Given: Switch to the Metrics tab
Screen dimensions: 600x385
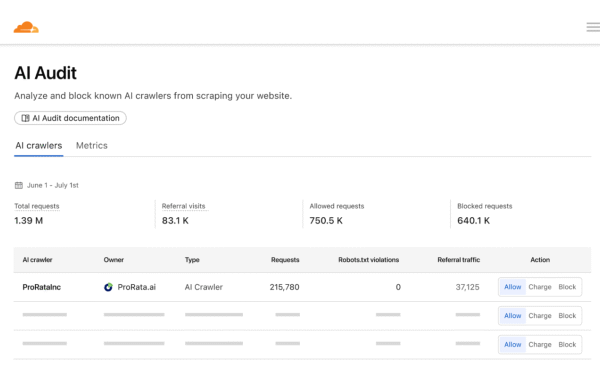Looking at the screenshot, I should [91, 145].
